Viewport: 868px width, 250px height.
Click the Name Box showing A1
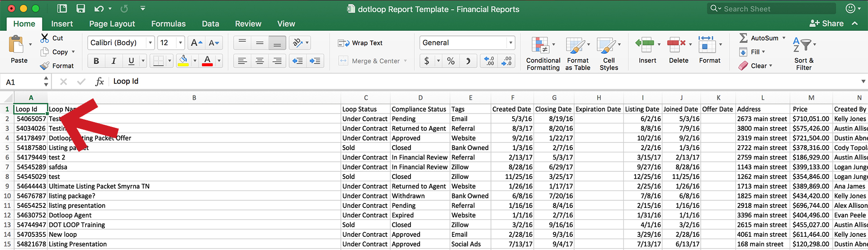click(24, 82)
